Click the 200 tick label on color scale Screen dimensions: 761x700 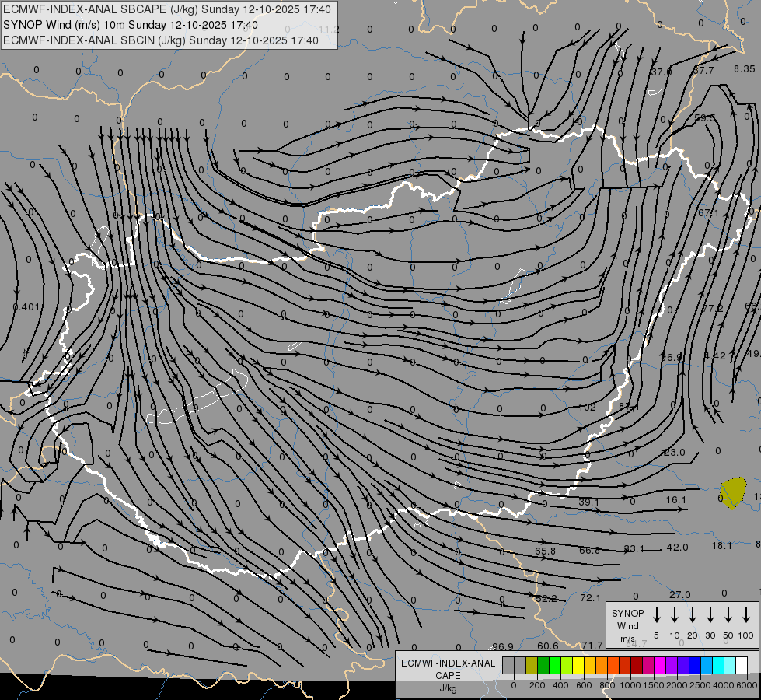tap(537, 685)
